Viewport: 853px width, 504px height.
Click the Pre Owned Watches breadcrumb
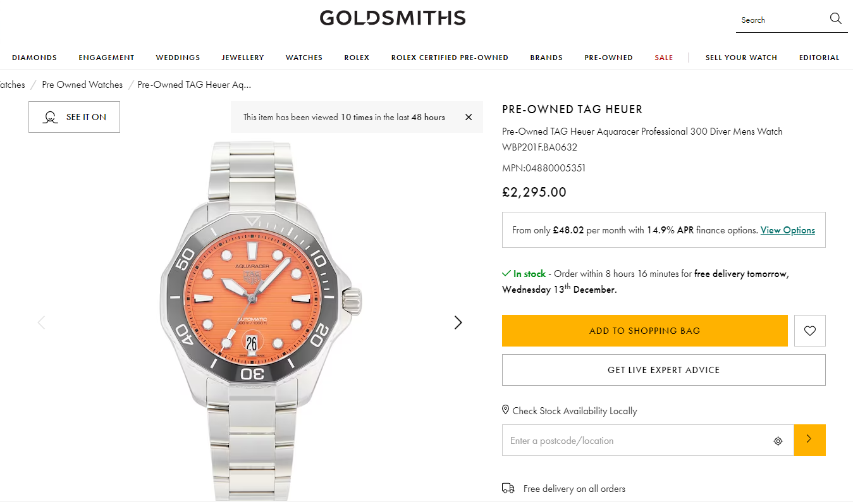(82, 85)
